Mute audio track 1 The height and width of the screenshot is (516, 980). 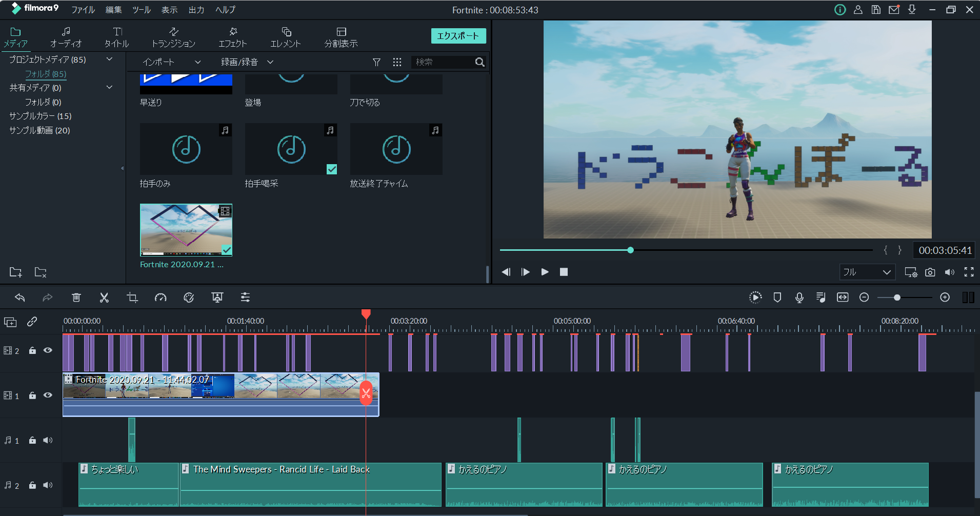point(48,440)
